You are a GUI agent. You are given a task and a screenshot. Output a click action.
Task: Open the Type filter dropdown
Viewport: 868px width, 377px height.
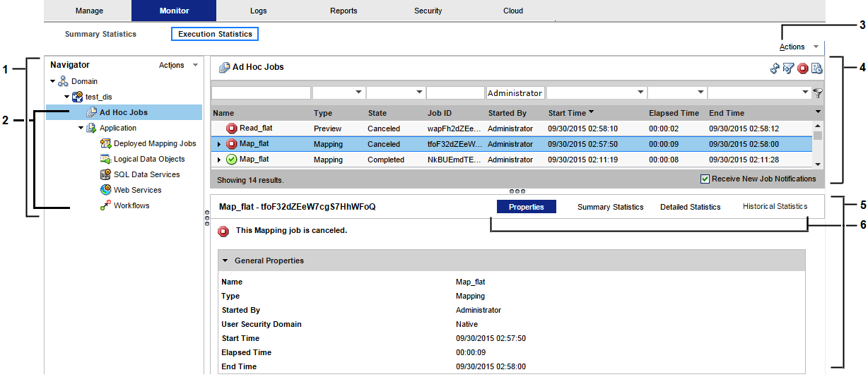tap(358, 92)
